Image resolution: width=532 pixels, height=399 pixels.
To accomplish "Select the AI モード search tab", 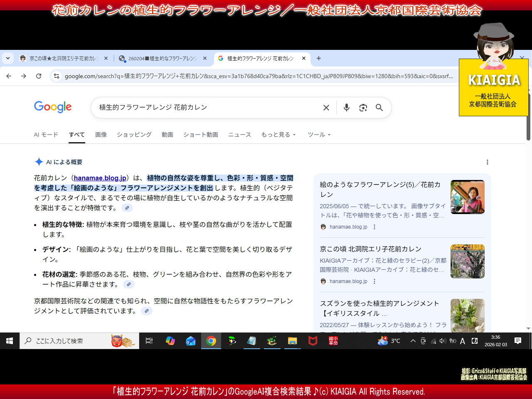I will 46,135.
